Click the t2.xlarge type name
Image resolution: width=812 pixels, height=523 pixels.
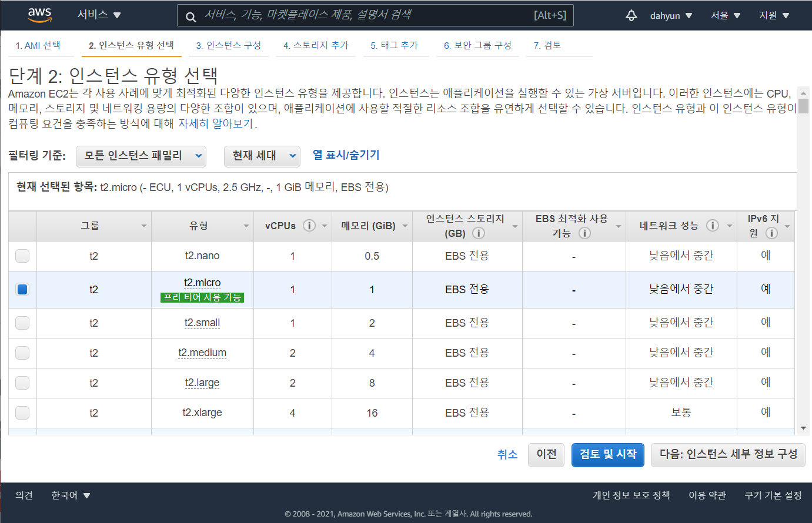pyautogui.click(x=202, y=413)
